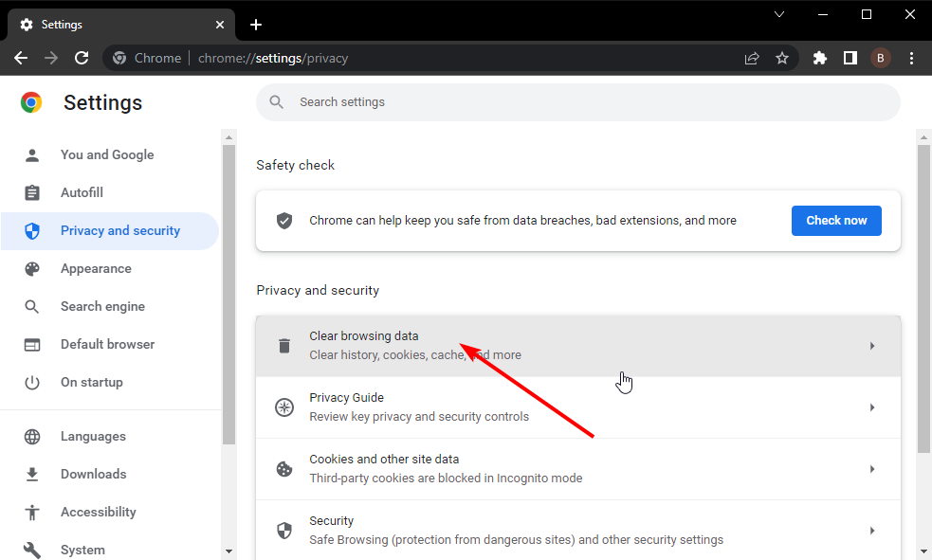Viewport: 932px width, 560px height.
Task: Click the shield check icon in Safety check
Action: click(284, 221)
